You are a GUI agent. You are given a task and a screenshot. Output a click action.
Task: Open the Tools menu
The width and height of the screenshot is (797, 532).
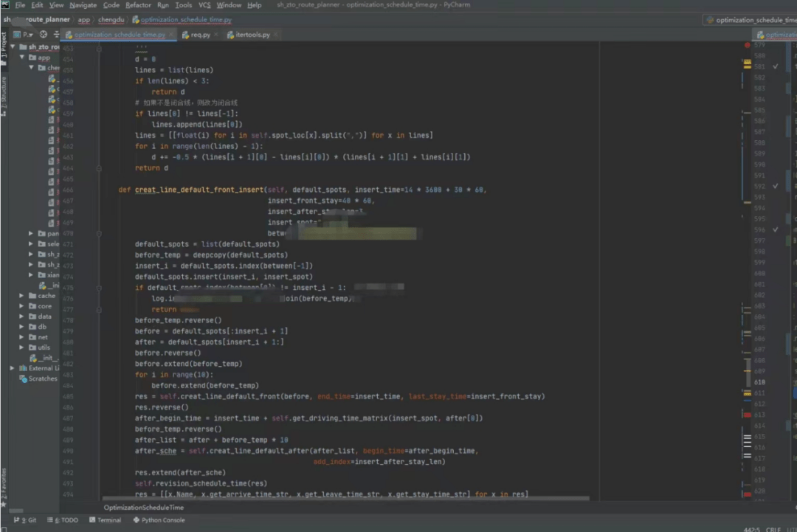pos(184,5)
